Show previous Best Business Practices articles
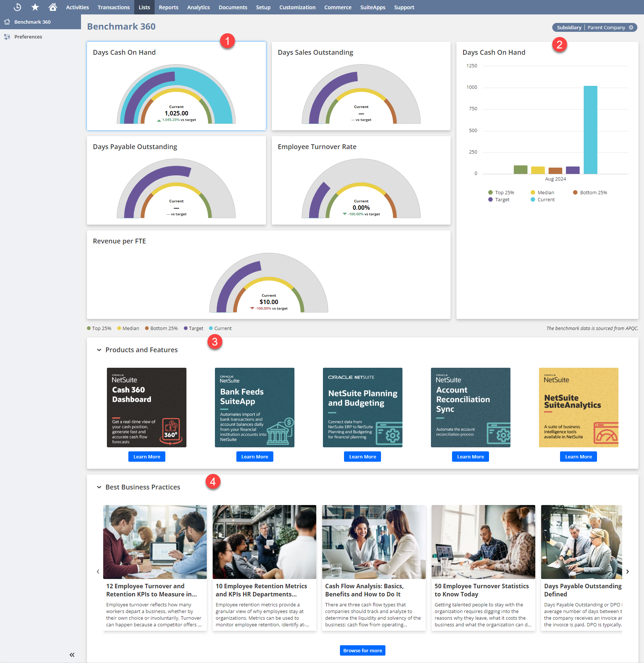The width and height of the screenshot is (644, 663). (98, 572)
